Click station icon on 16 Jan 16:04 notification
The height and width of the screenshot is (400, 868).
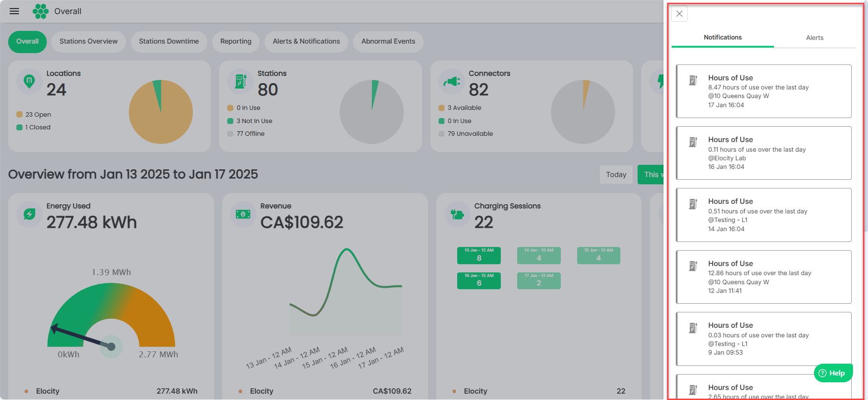[x=693, y=142]
